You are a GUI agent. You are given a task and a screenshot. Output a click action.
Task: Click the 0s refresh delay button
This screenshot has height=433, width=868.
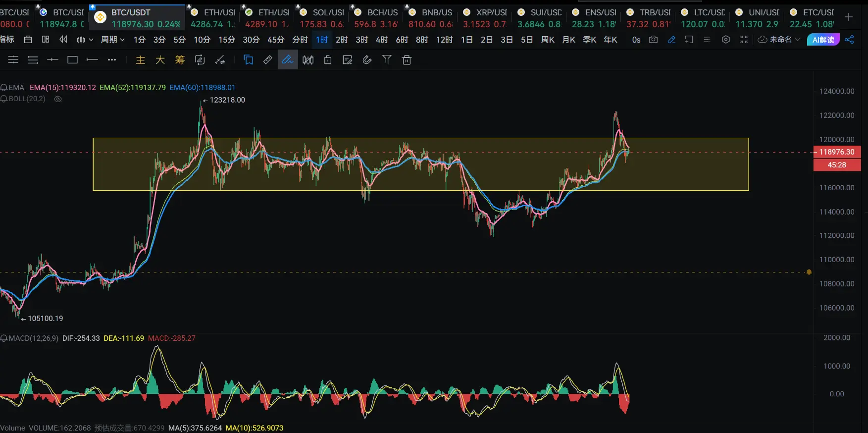click(x=636, y=40)
